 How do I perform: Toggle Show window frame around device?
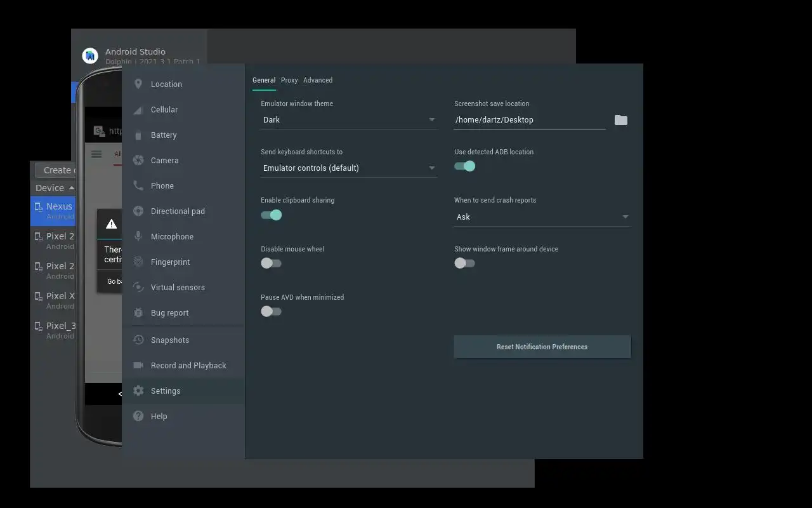click(x=464, y=263)
